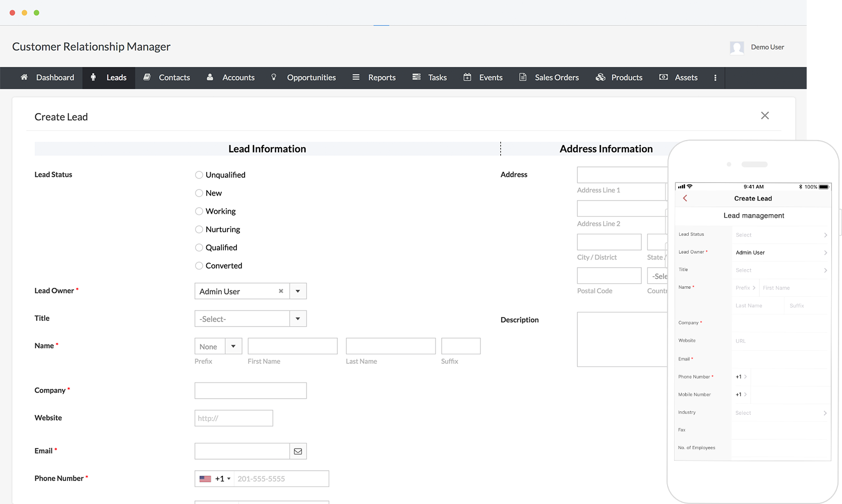The image size is (842, 504).
Task: Select the Unqualified lead status
Action: pos(199,175)
